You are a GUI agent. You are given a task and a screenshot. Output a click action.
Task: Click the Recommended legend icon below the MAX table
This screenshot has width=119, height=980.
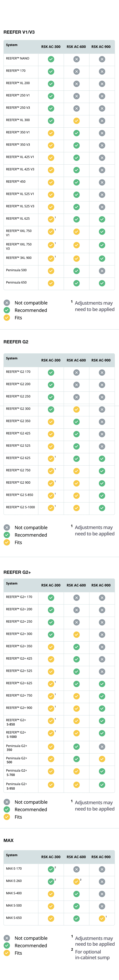tap(7, 945)
